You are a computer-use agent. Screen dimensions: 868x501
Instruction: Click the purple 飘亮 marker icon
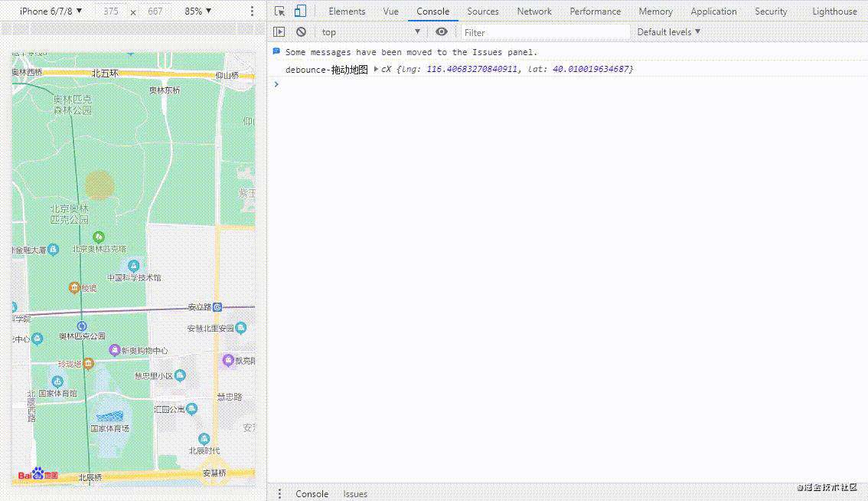(x=228, y=360)
